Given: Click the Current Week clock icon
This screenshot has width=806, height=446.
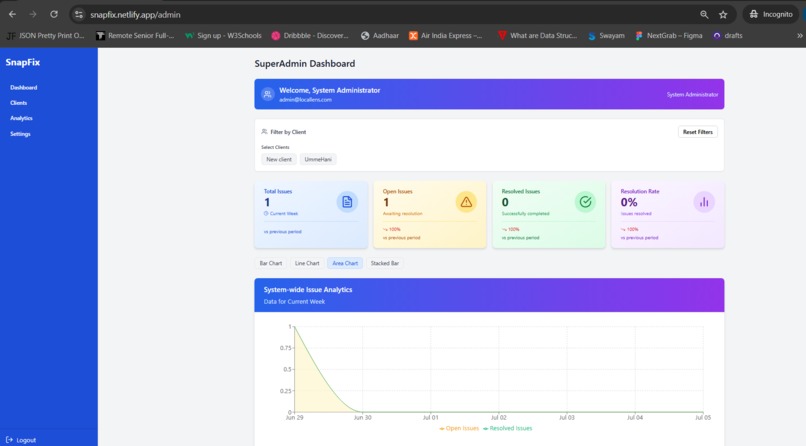Looking at the screenshot, I should point(266,213).
